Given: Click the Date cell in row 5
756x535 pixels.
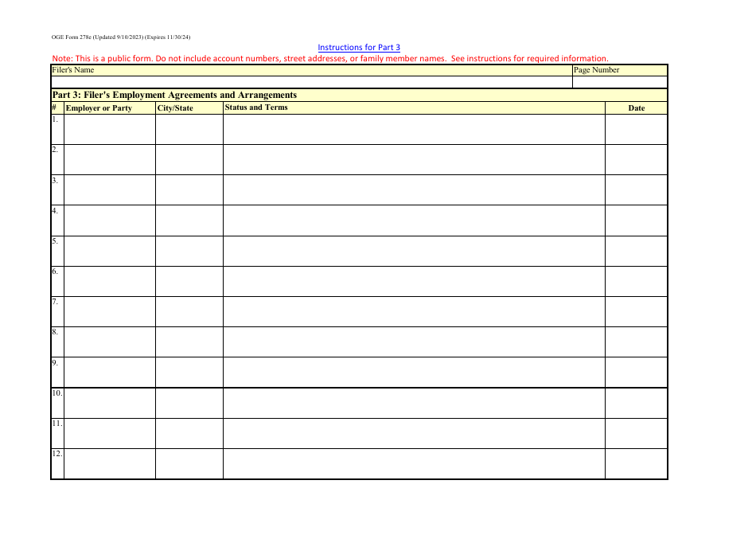Looking at the screenshot, I should [x=637, y=249].
